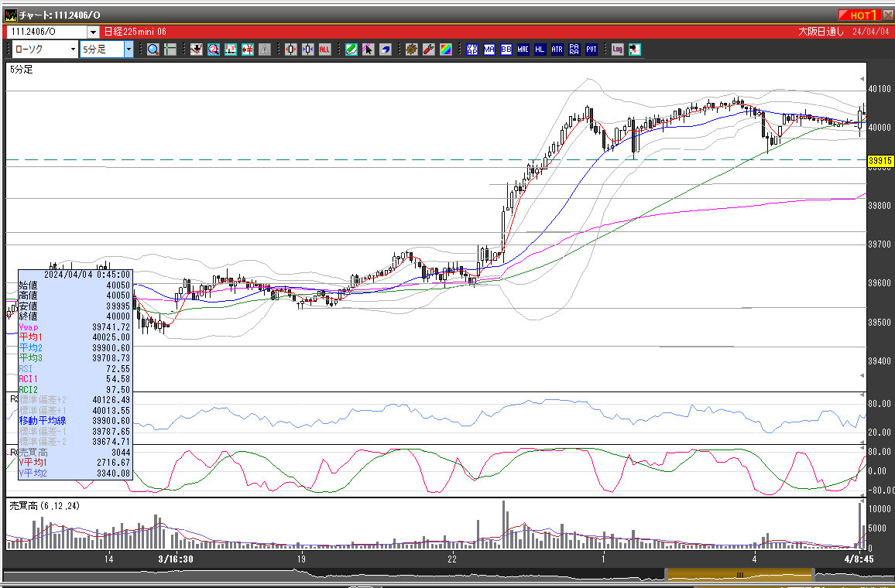
Task: Click the Vwap value 39741.72 row
Action: coord(75,327)
